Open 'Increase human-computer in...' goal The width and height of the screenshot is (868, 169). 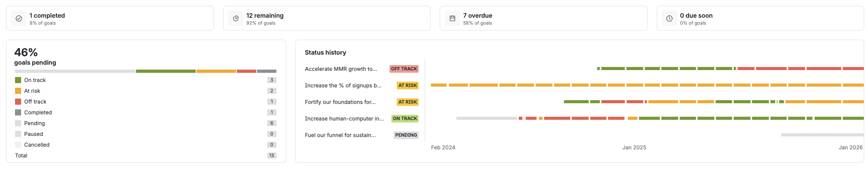coord(344,119)
